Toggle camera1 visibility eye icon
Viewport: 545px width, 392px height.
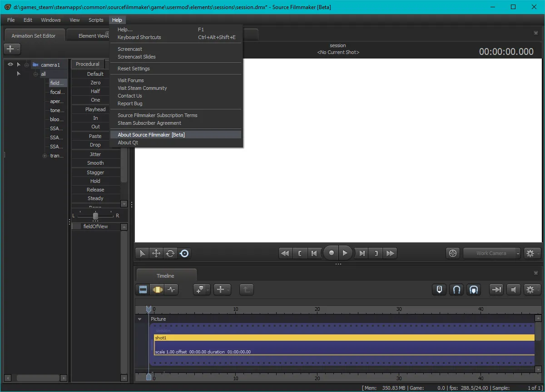[10, 64]
